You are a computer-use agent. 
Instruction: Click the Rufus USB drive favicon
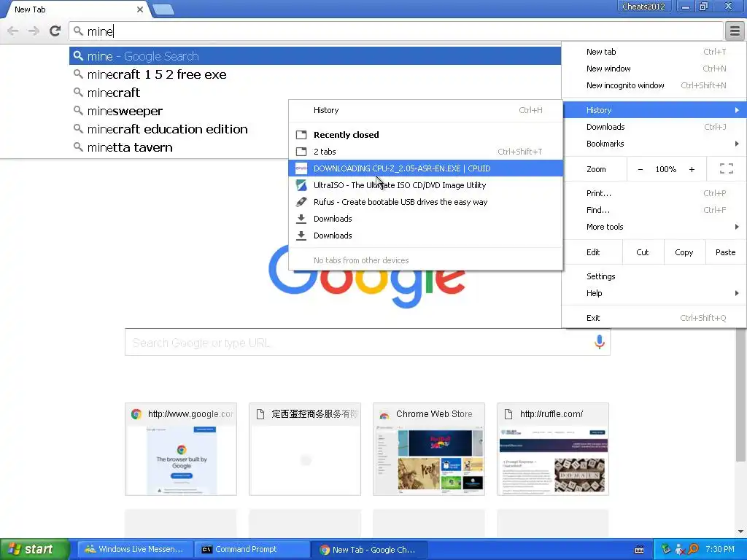[301, 202]
